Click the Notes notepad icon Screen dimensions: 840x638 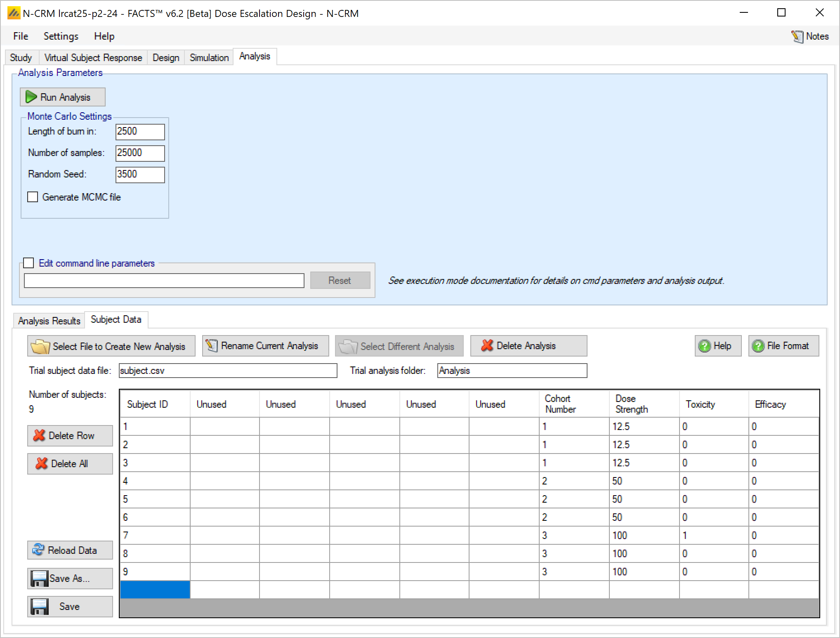click(x=797, y=37)
